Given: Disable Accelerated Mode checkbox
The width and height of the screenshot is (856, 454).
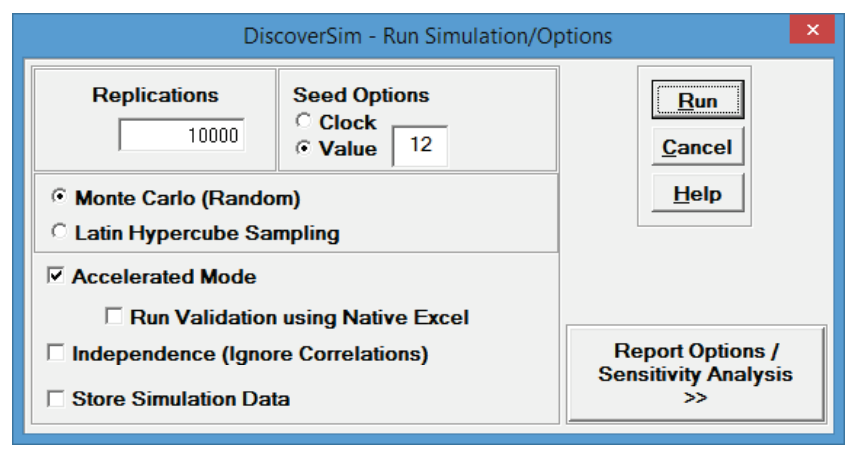Looking at the screenshot, I should coord(56,277).
